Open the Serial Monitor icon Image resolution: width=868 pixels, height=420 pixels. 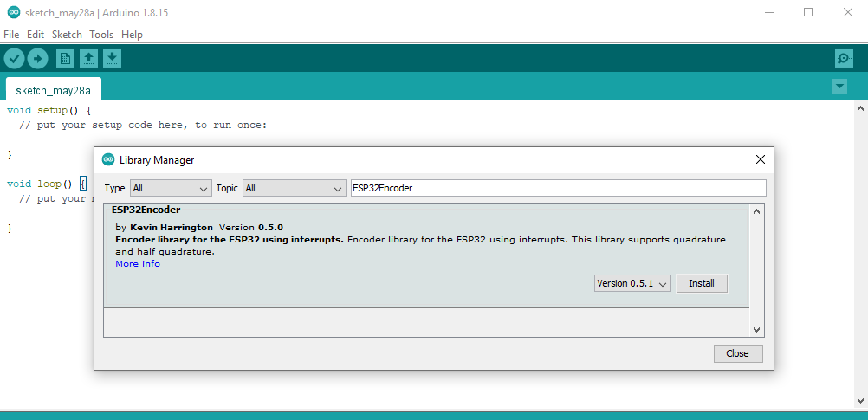coord(844,58)
